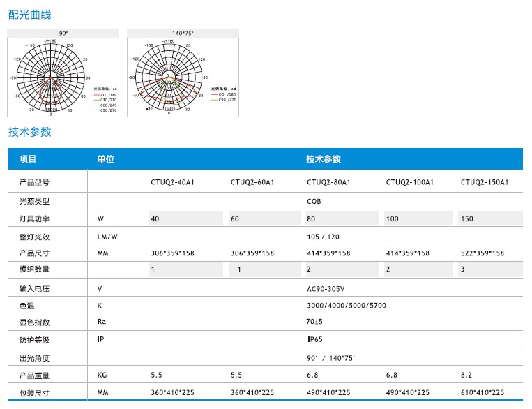Select the 610*410*225 package size value
The height and width of the screenshot is (409, 532).
tap(482, 393)
